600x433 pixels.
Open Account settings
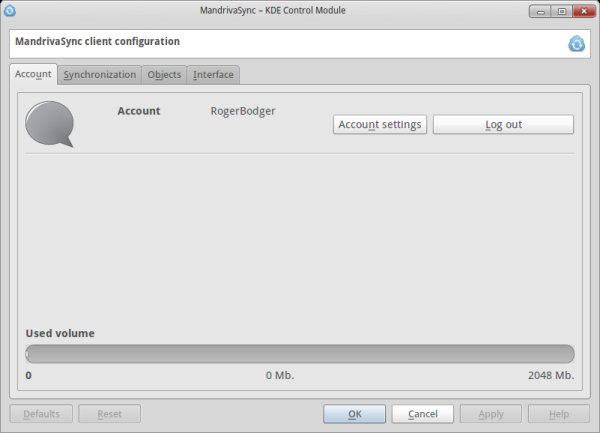[x=380, y=124]
